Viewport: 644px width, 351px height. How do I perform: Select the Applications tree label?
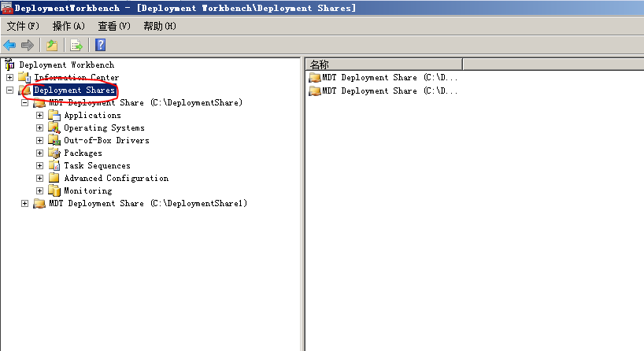point(92,116)
